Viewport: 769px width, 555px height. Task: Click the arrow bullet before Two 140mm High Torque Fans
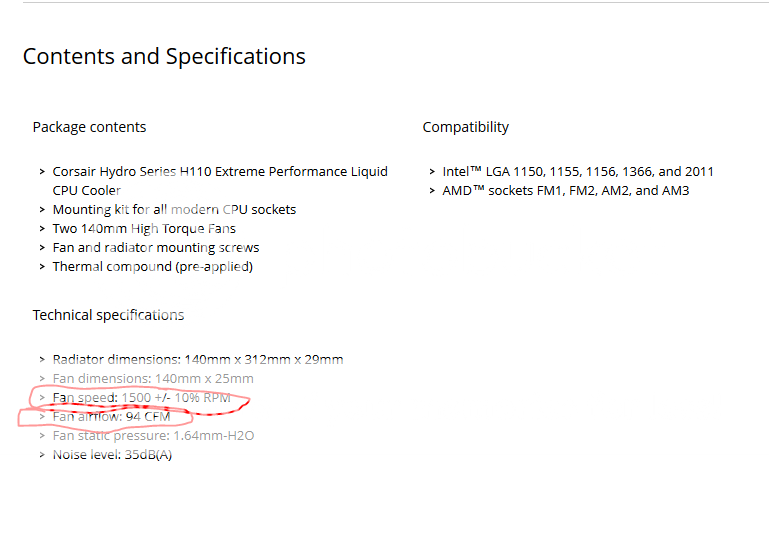[41, 229]
